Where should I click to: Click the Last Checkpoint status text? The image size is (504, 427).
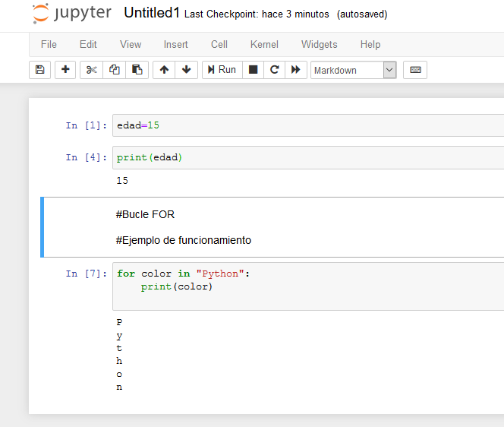point(257,14)
